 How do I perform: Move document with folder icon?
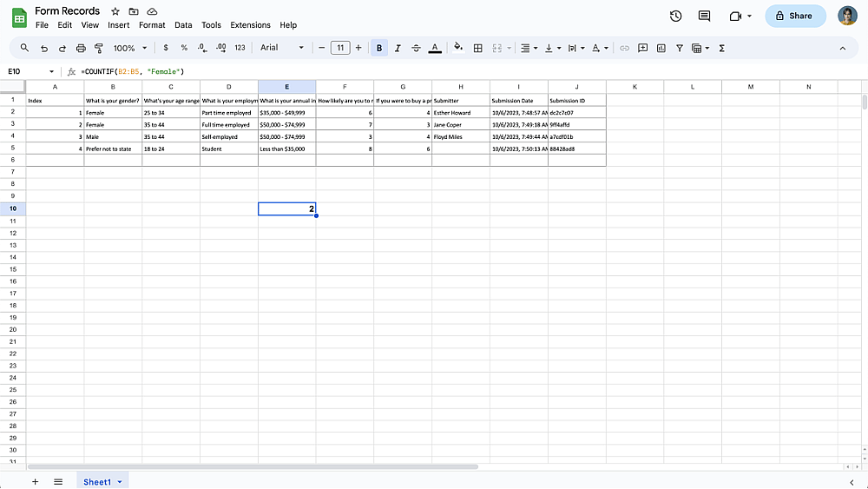pyautogui.click(x=134, y=11)
